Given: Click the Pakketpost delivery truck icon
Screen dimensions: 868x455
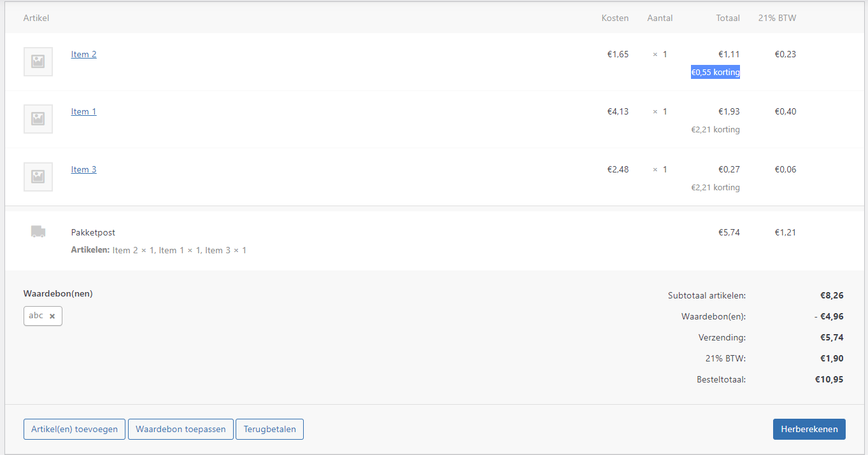Looking at the screenshot, I should 38,232.
